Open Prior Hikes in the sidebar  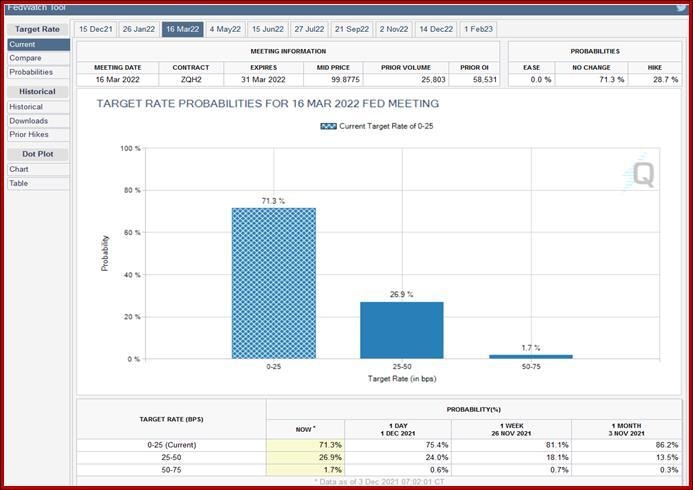tap(38, 134)
